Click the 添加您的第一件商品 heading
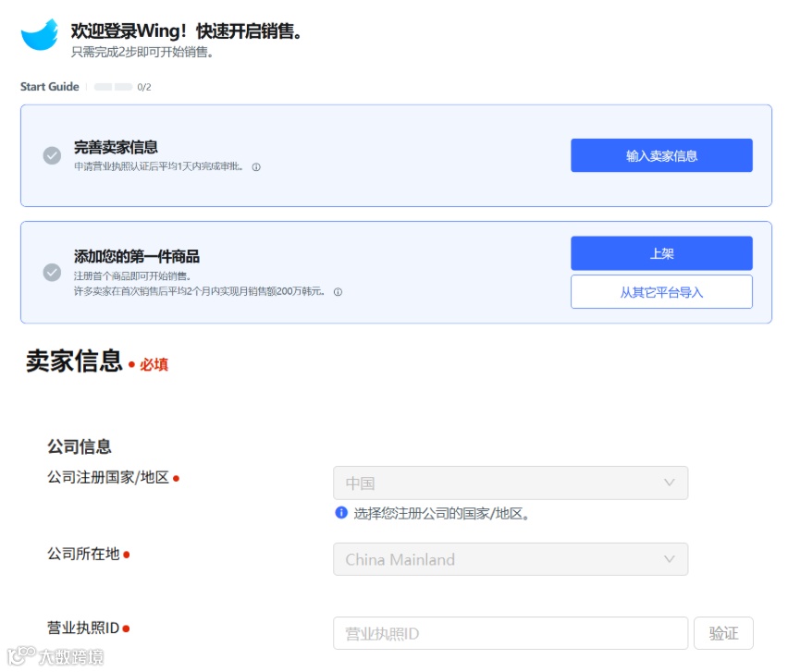The height and width of the screenshot is (672, 788). pyautogui.click(x=137, y=256)
